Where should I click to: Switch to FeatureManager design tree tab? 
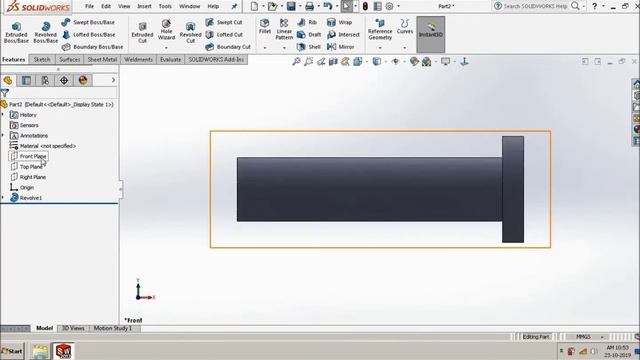point(8,80)
